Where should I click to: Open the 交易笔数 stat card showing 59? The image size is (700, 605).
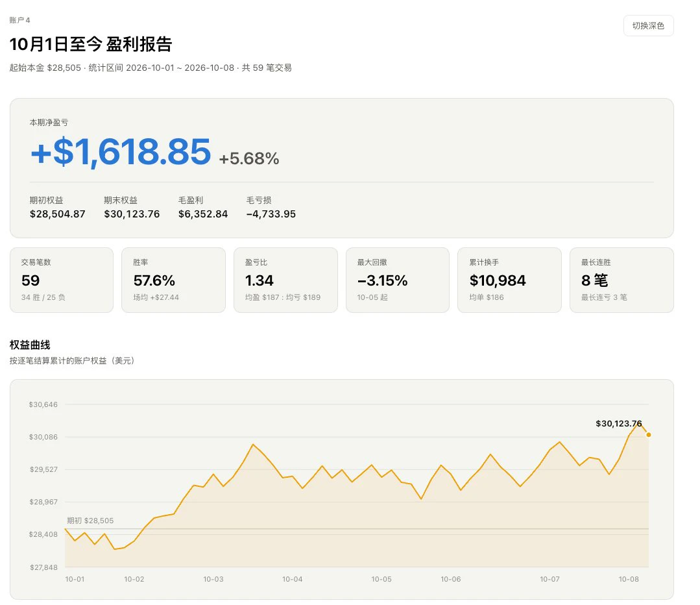[62, 280]
